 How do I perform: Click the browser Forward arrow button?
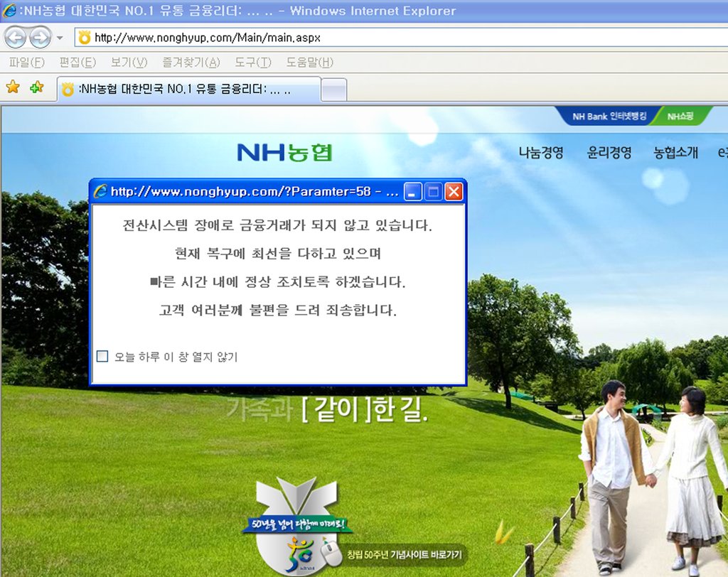(40, 37)
